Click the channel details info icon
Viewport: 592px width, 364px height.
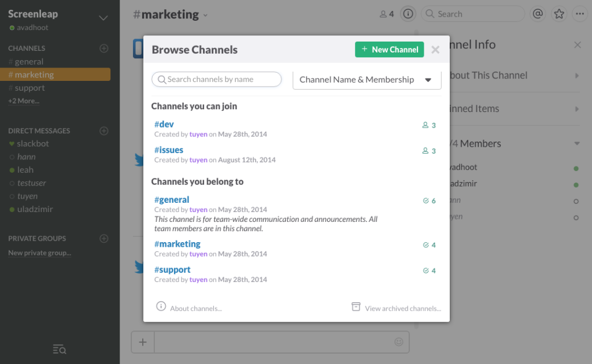(x=408, y=13)
